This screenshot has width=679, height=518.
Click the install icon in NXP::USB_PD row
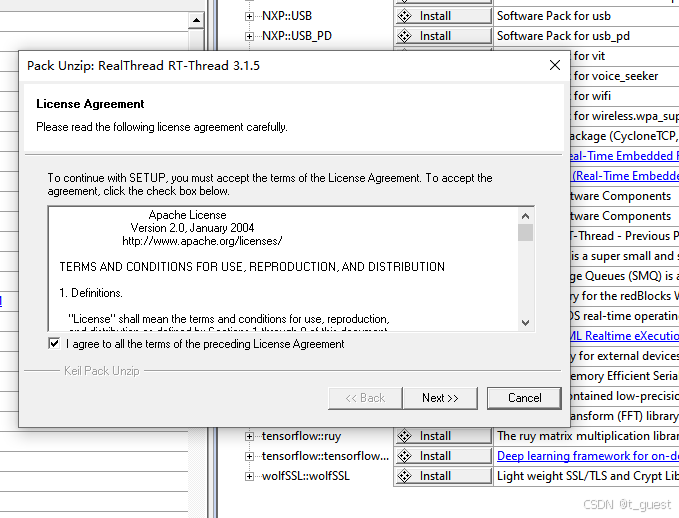point(404,36)
